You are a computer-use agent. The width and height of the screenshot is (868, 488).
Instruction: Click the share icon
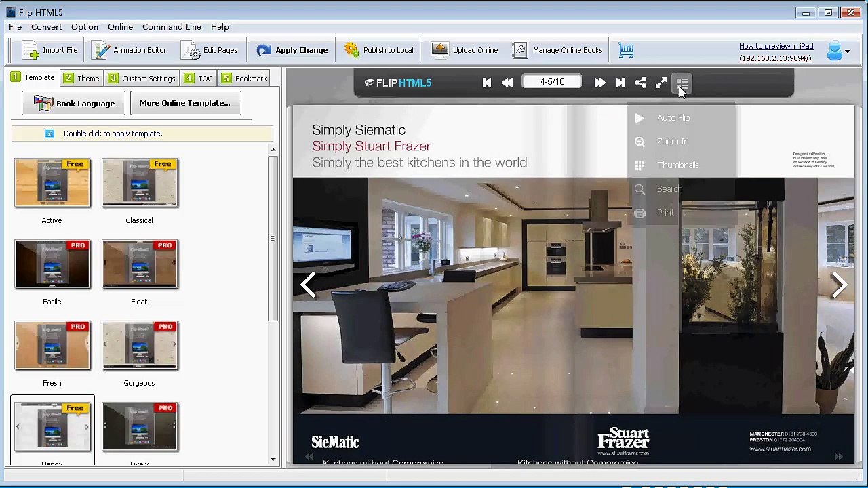tap(640, 83)
